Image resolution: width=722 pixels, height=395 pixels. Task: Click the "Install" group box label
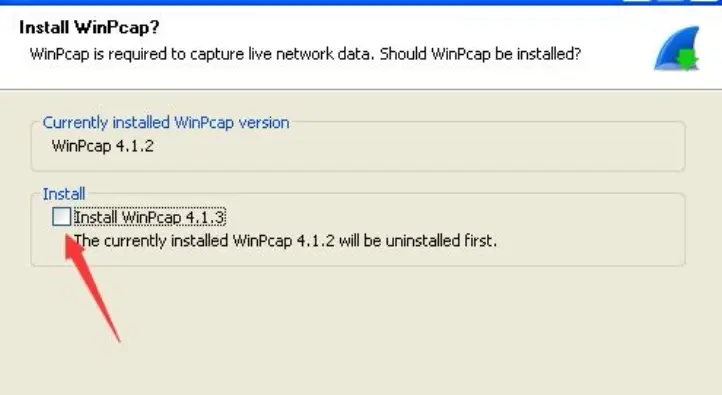point(64,194)
